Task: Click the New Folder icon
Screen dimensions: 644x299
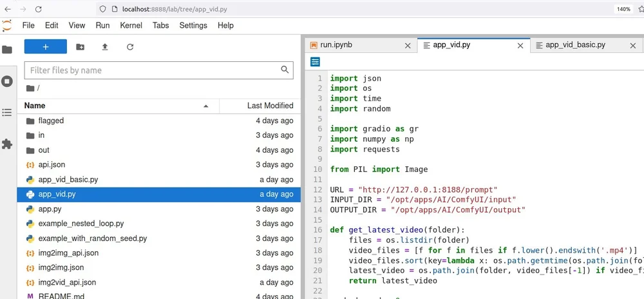Action: pos(80,47)
